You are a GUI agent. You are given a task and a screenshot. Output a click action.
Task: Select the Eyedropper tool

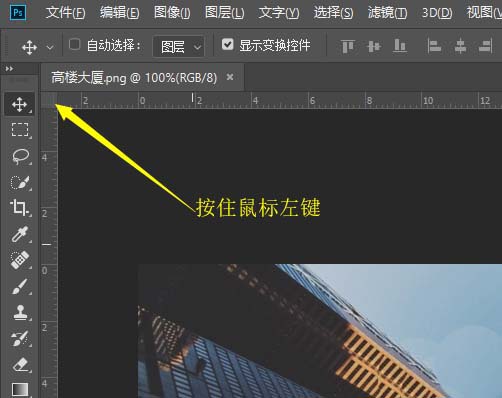click(19, 234)
